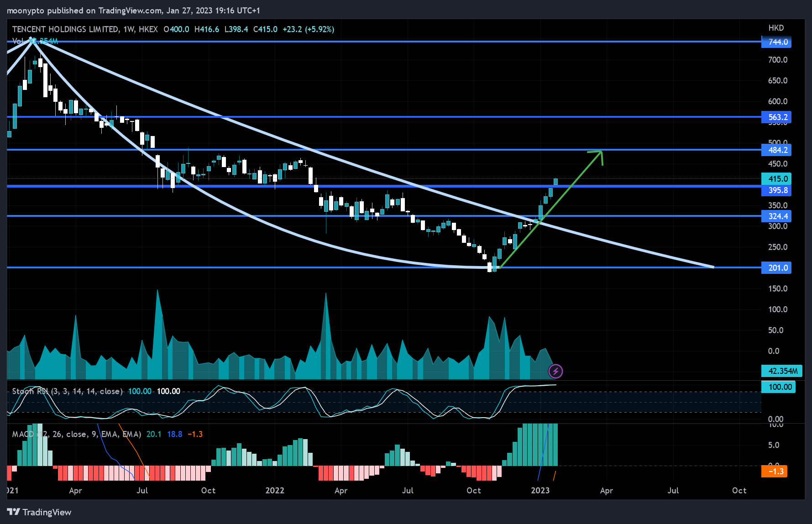This screenshot has height=524, width=812.
Task: Click the 42.354M volume label
Action: 782,371
